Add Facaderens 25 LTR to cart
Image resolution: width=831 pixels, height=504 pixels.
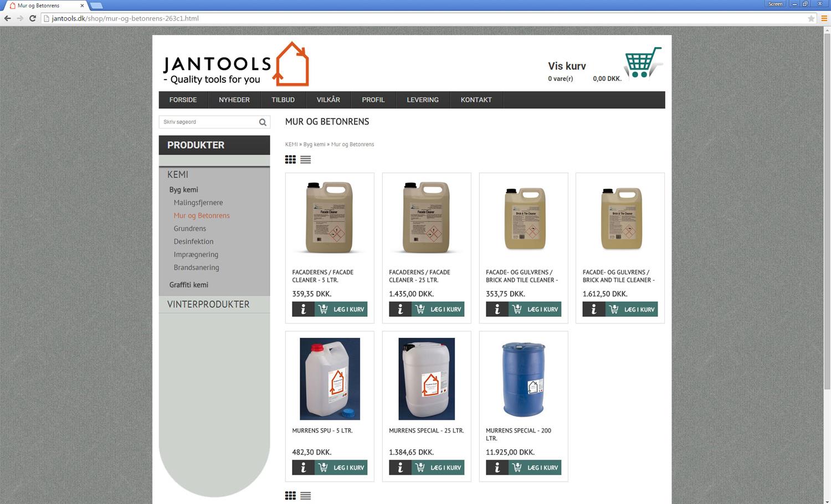[x=438, y=309]
